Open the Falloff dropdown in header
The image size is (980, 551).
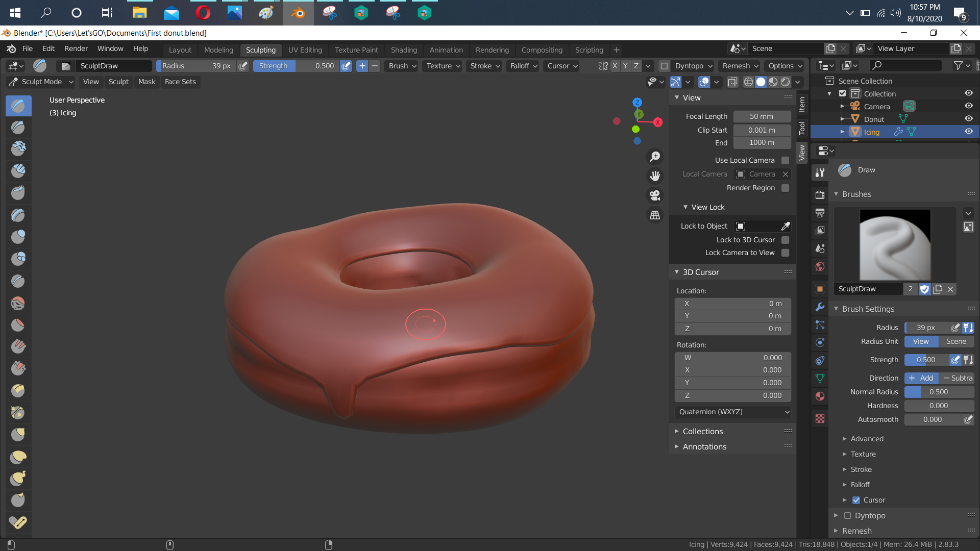[524, 66]
